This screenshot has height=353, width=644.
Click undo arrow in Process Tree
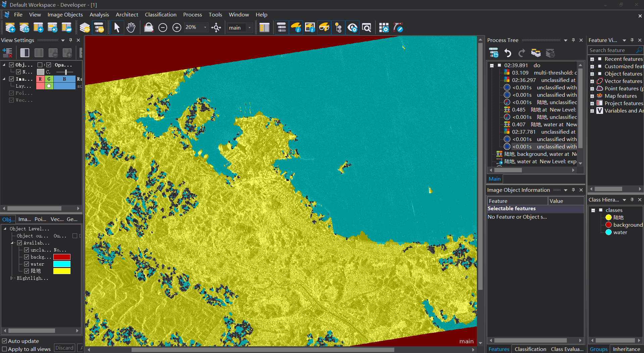point(507,53)
